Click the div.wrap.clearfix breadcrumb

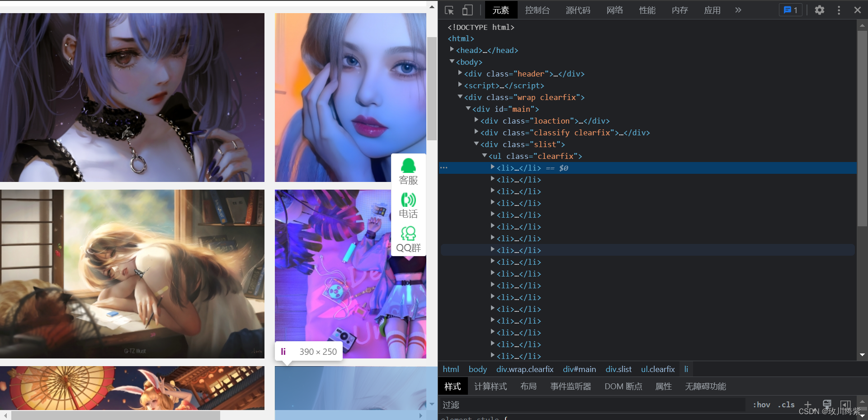(x=525, y=369)
